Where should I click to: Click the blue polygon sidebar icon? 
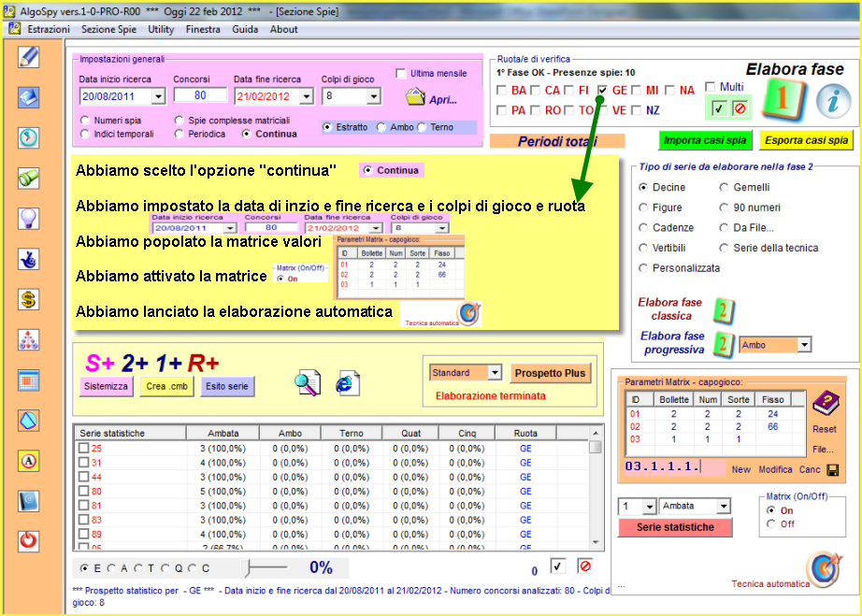(29, 421)
